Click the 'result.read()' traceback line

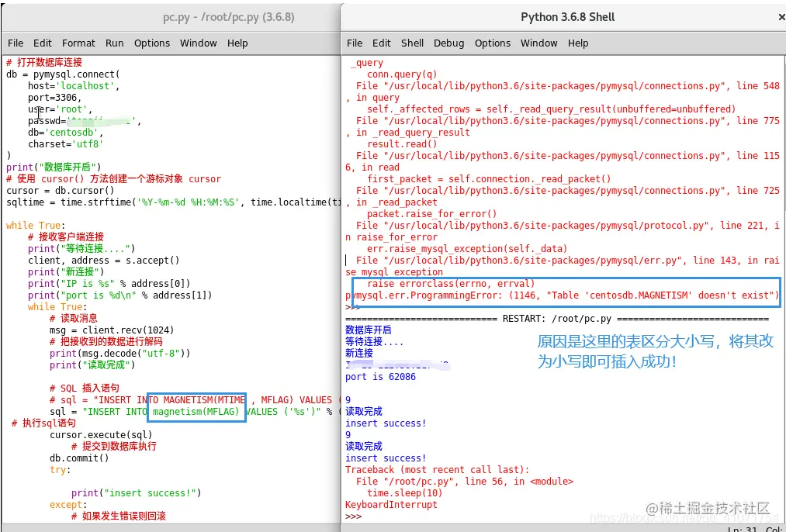tap(402, 143)
